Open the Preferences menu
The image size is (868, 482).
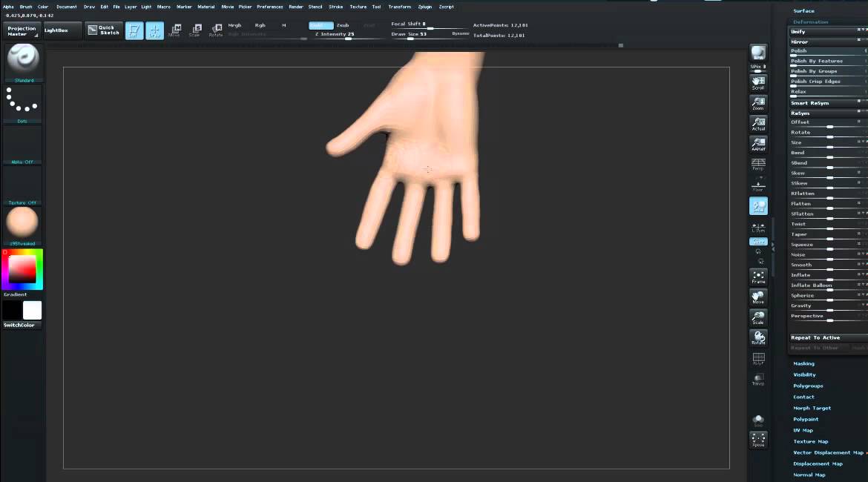(269, 7)
